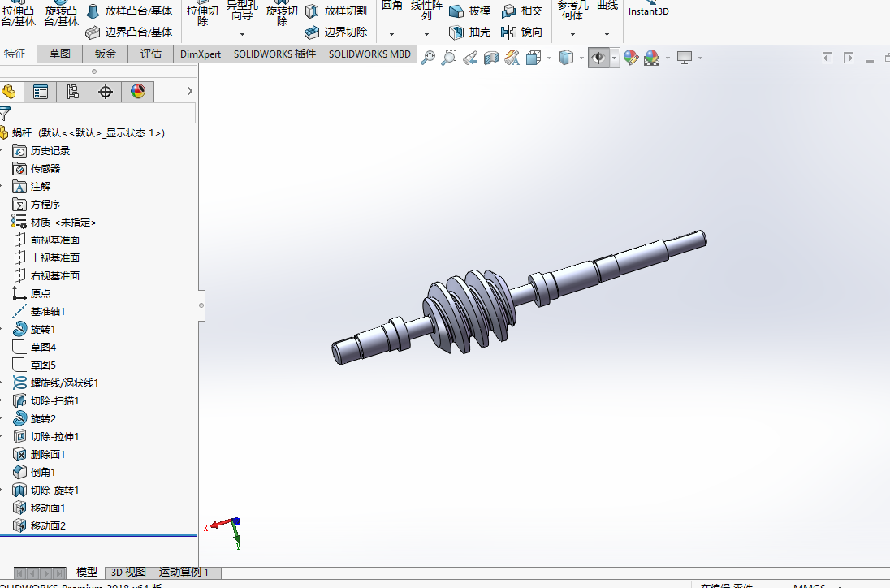The width and height of the screenshot is (890, 588).
Task: Expand the 参考几何体 reference geometry dropdown
Action: [572, 35]
